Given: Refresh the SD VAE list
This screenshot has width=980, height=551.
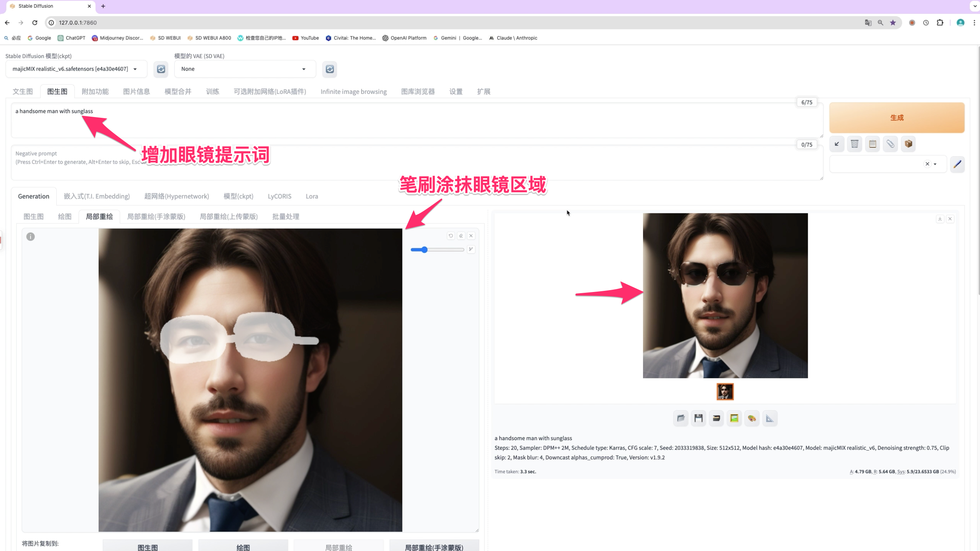Looking at the screenshot, I should click(329, 69).
